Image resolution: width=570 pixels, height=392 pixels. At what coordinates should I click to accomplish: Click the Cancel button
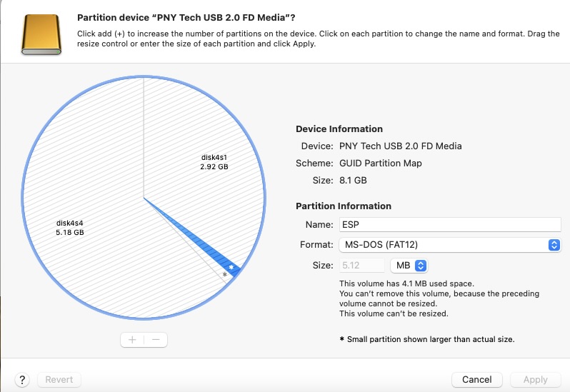click(477, 380)
